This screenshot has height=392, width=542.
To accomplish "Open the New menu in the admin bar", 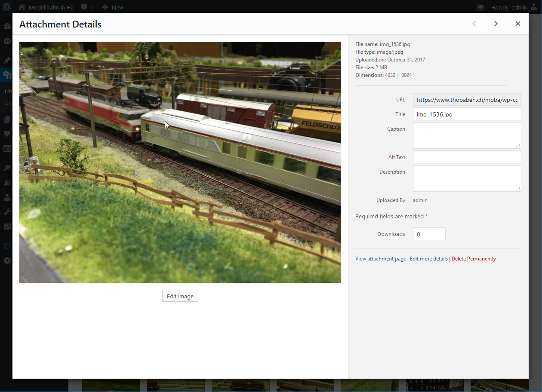I will (x=113, y=7).
